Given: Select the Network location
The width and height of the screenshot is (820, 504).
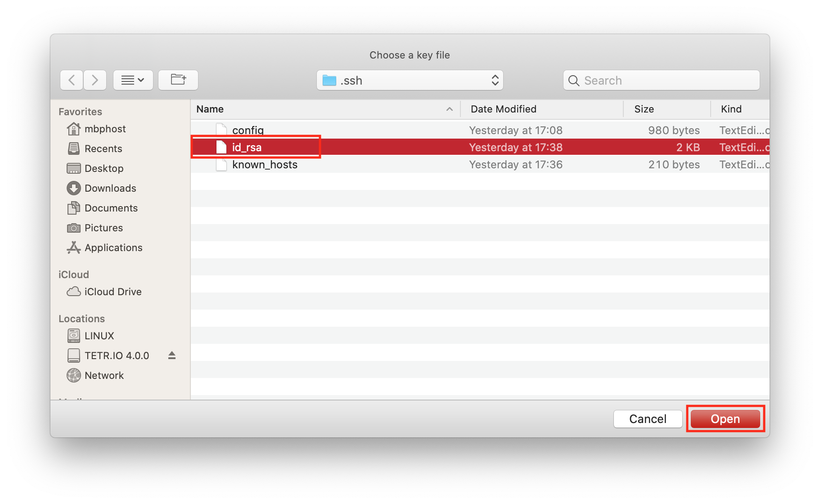Looking at the screenshot, I should (104, 375).
